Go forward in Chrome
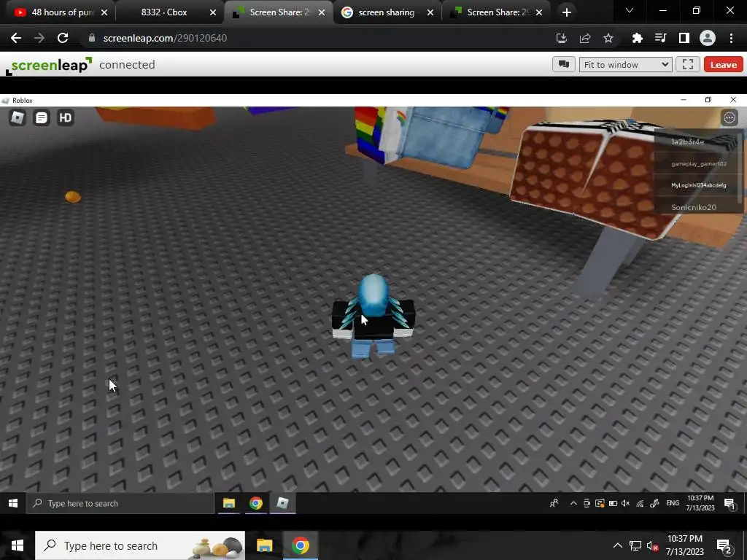Viewport: 747px width, 560px height. tap(39, 38)
